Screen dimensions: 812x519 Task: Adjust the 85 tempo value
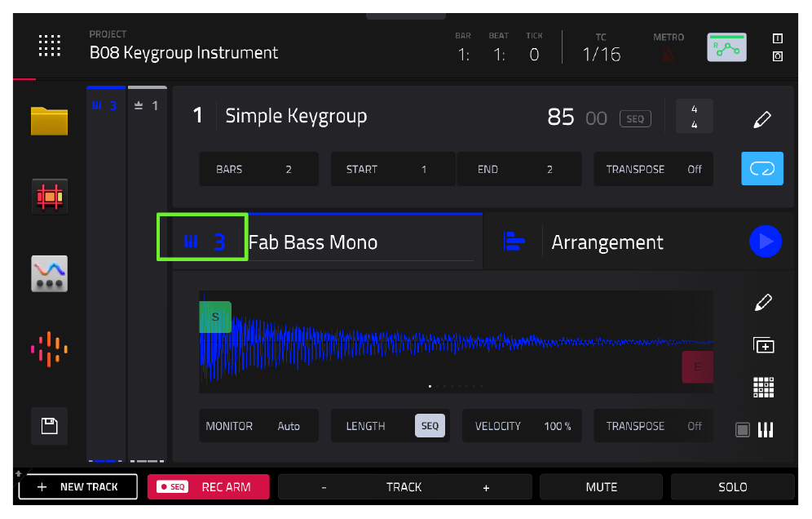pos(560,118)
